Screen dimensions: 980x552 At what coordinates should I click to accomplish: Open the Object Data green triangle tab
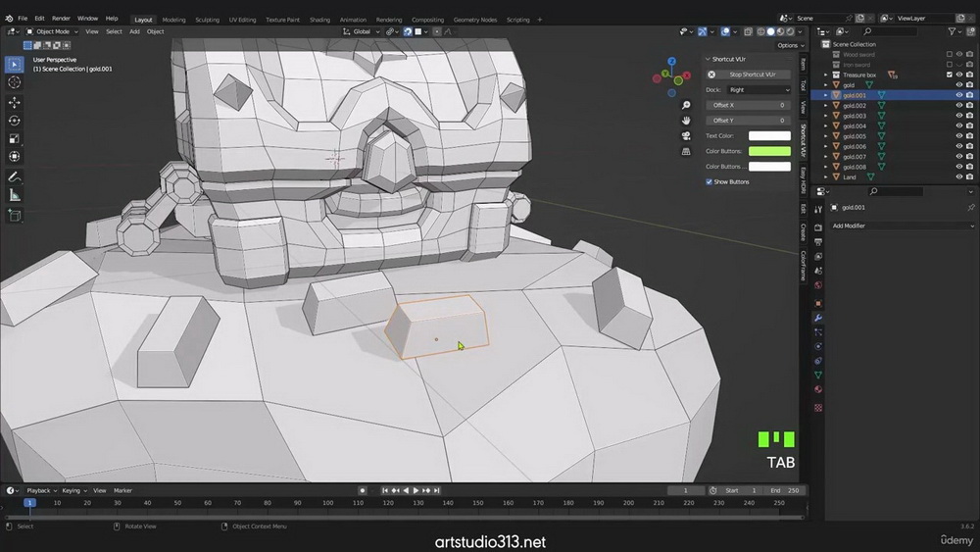tap(818, 376)
